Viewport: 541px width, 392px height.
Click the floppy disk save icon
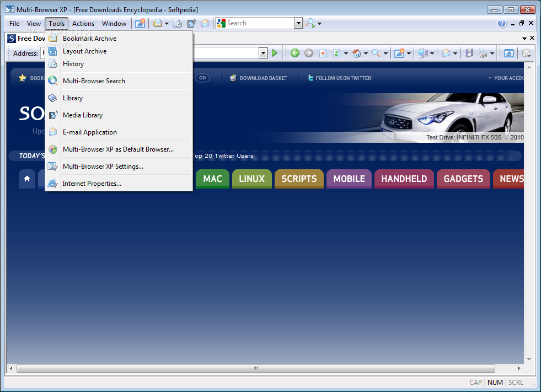pos(469,53)
